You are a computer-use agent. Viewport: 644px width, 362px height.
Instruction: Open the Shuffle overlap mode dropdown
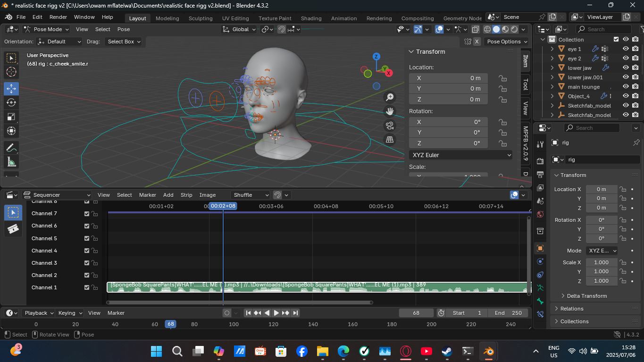pos(251,195)
